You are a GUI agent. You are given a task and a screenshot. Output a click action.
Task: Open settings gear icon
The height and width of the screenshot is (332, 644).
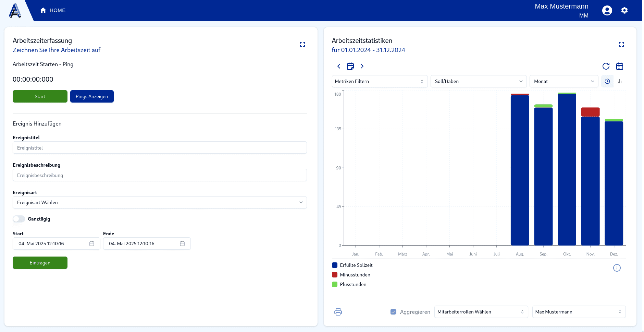pos(624,11)
